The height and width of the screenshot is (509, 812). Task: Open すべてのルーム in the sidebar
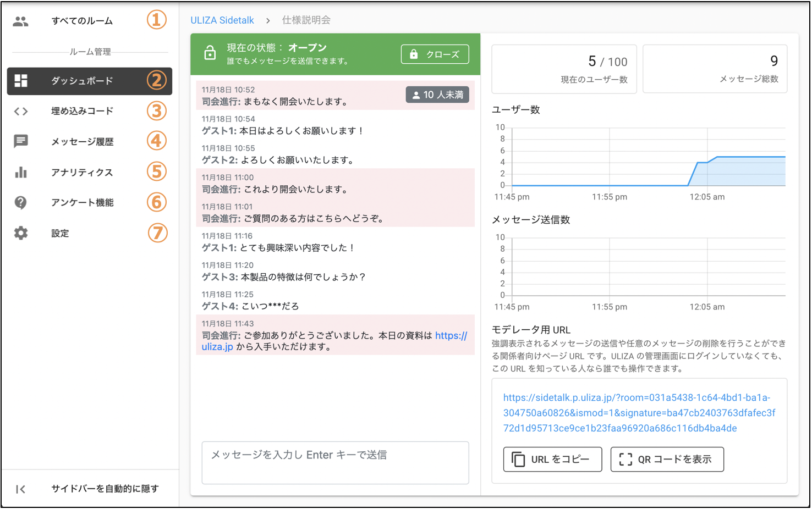(90, 21)
